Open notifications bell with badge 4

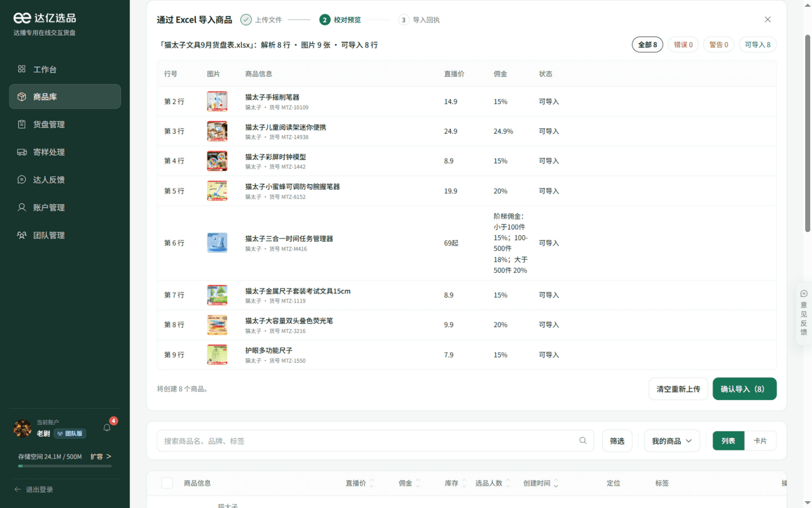point(107,427)
